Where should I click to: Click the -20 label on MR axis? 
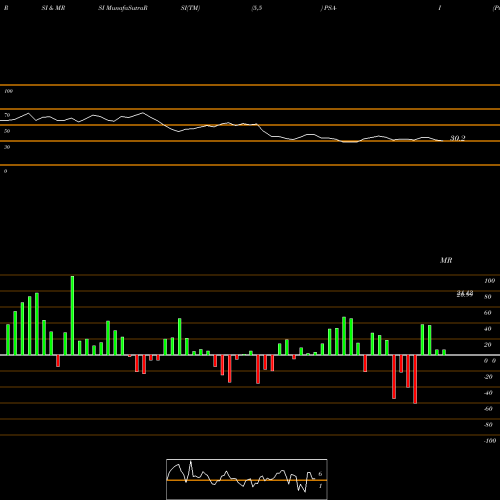tap(488, 377)
